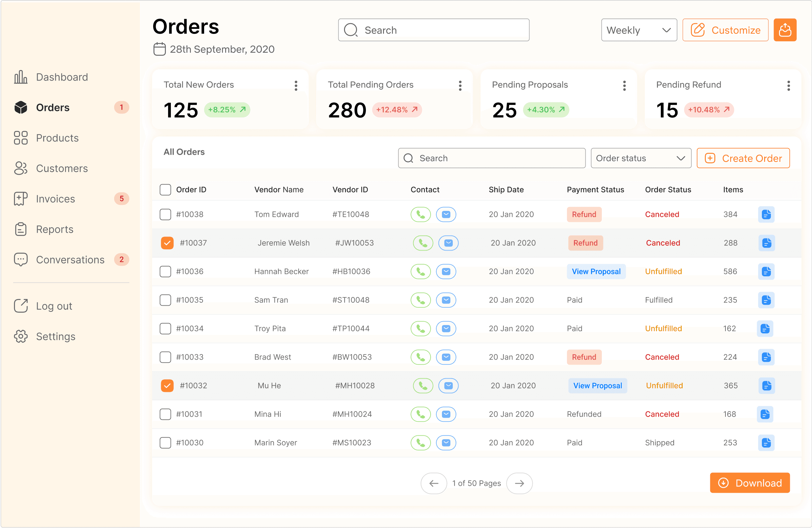Navigate to Conversations in sidebar
Screen dimensions: 812x528
pyautogui.click(x=70, y=260)
